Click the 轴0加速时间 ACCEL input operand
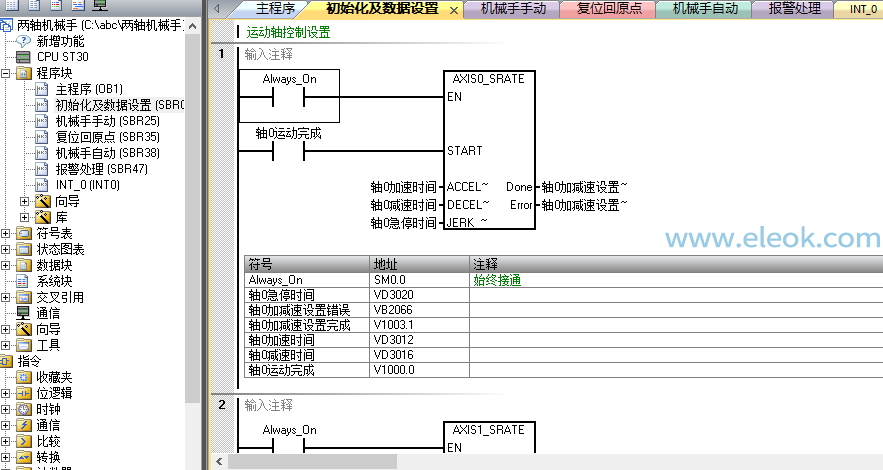 [403, 187]
